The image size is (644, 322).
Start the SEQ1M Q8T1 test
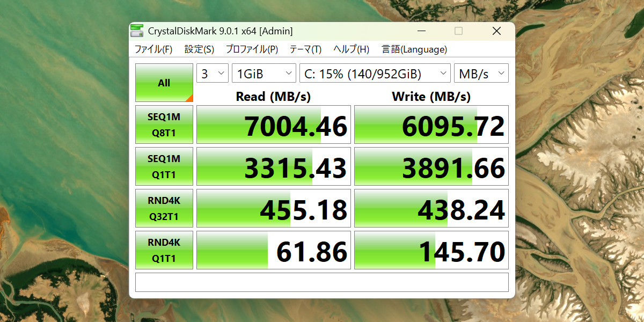coord(164,125)
